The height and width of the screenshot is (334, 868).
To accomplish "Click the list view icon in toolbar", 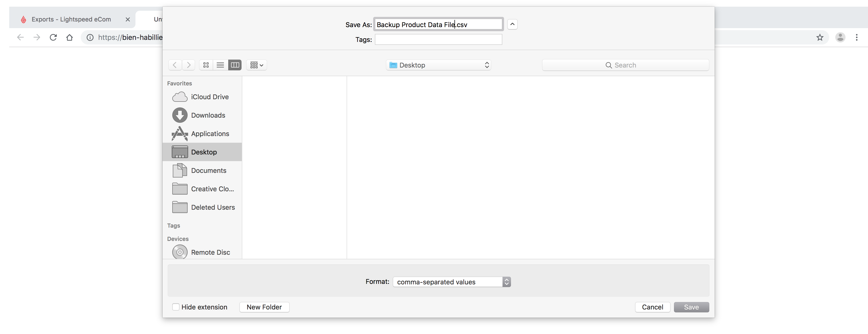I will coord(220,65).
